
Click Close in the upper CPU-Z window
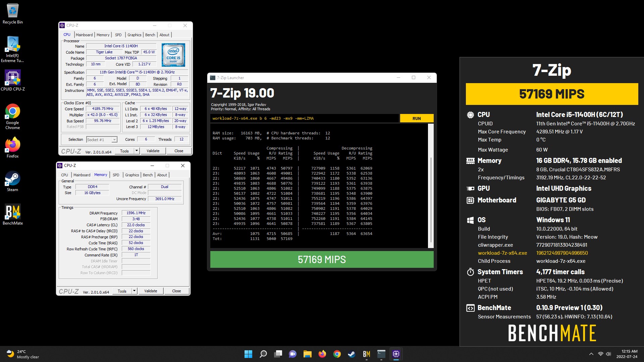(179, 151)
